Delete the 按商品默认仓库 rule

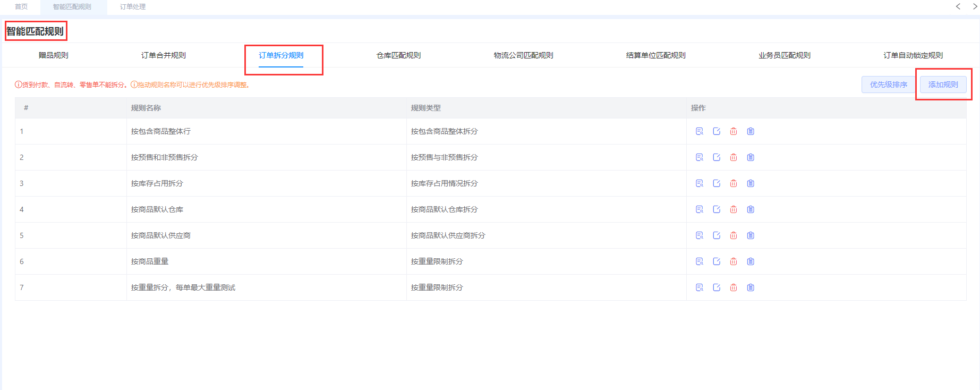pyautogui.click(x=734, y=209)
